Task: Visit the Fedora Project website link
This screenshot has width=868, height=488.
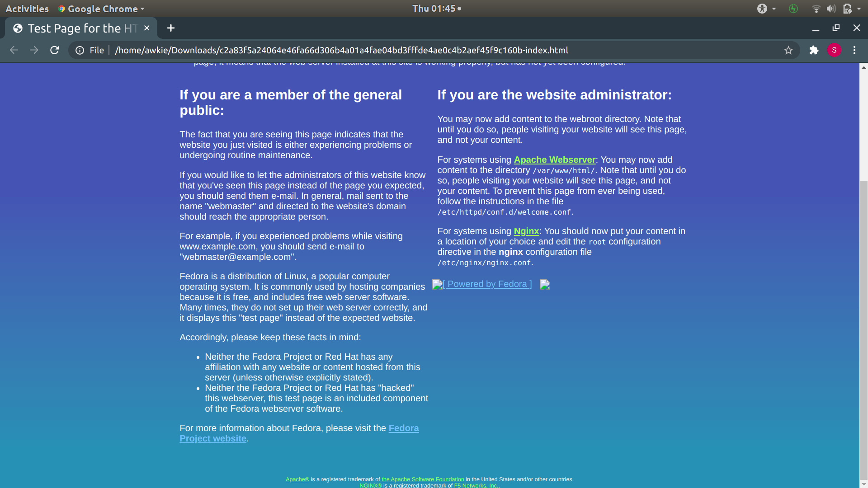Action: (299, 433)
